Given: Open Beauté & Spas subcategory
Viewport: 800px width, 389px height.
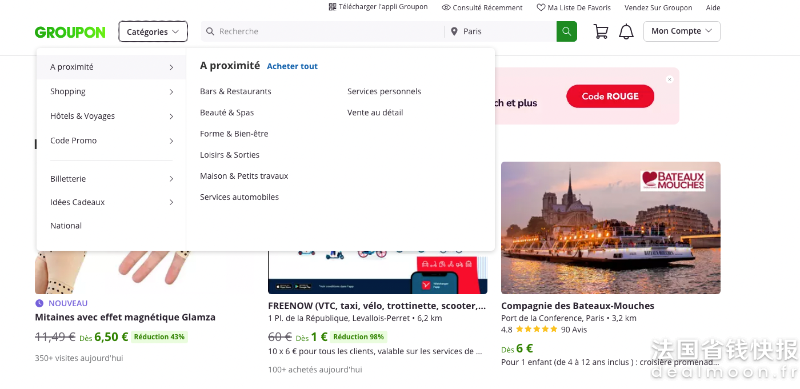Looking at the screenshot, I should click(x=227, y=113).
